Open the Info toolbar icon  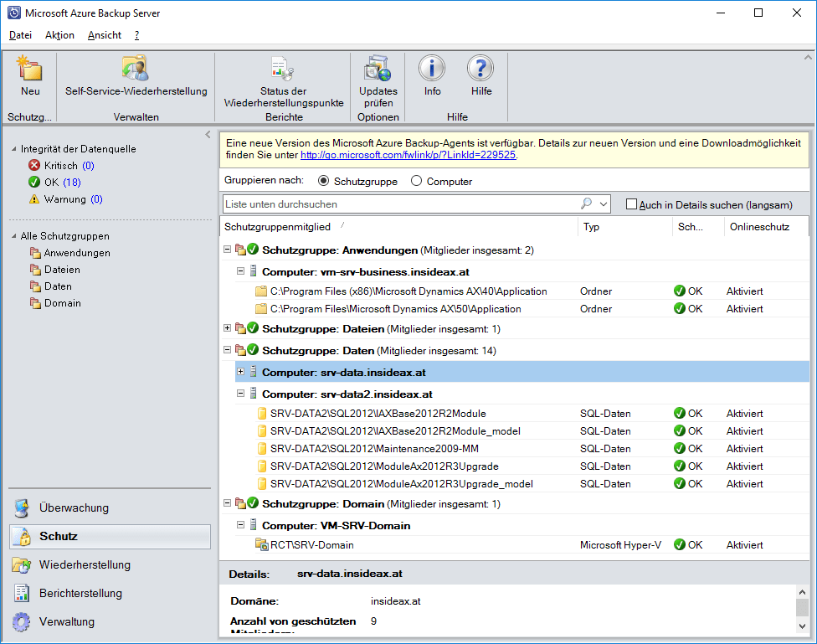(432, 70)
